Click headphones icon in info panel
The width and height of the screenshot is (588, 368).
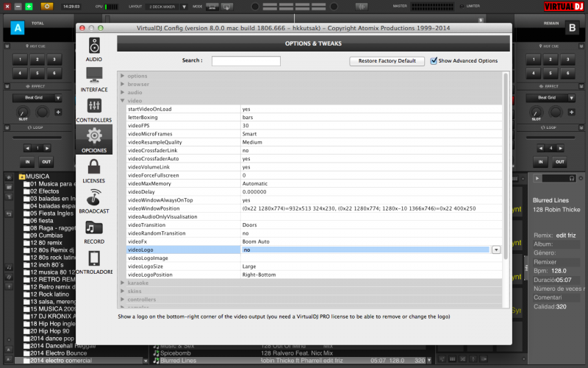[x=572, y=178]
